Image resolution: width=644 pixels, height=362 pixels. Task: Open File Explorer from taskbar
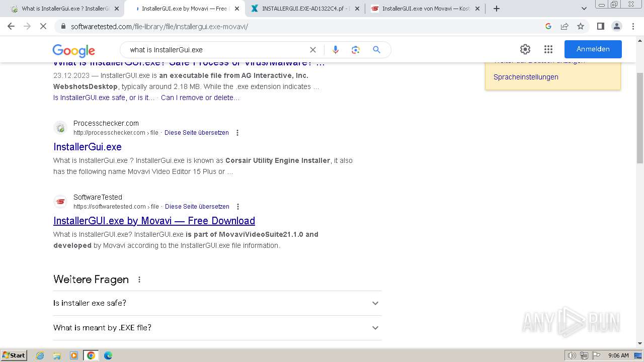point(57,355)
